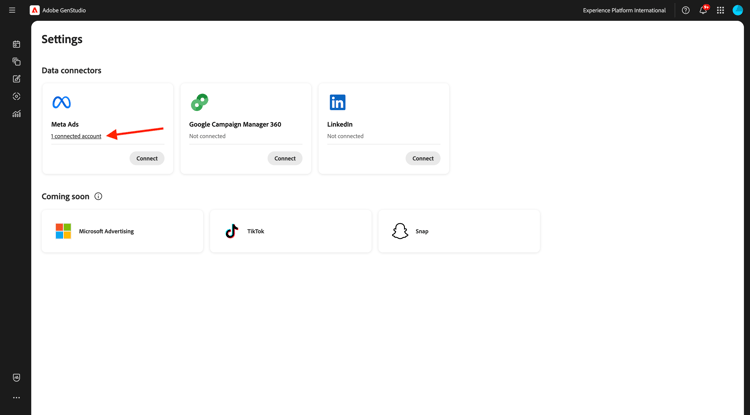Open the hamburger navigation menu
Viewport: 750px width, 415px height.
(x=12, y=10)
